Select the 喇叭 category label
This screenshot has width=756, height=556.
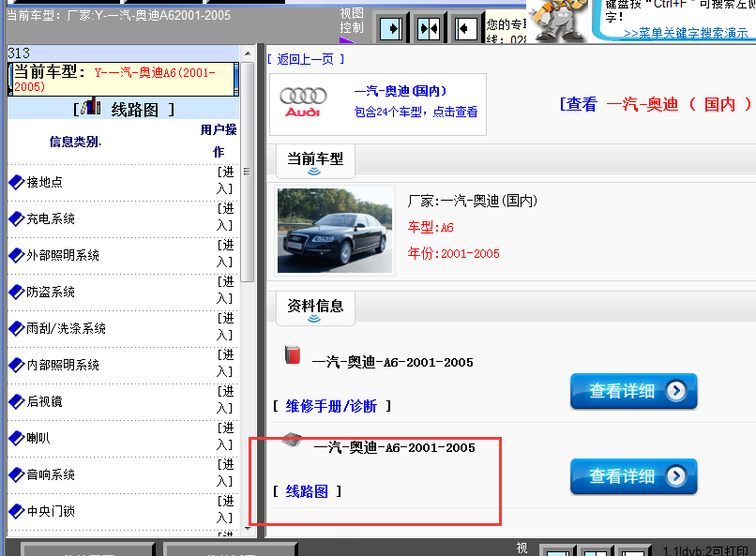[x=38, y=439]
